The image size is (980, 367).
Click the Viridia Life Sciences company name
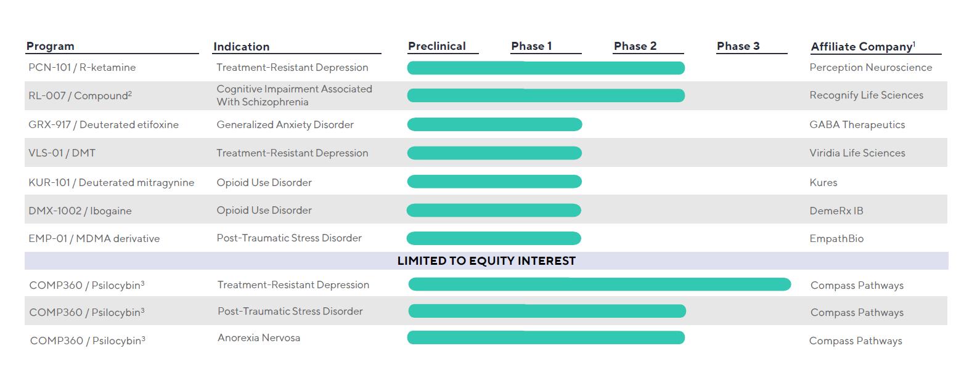point(857,153)
